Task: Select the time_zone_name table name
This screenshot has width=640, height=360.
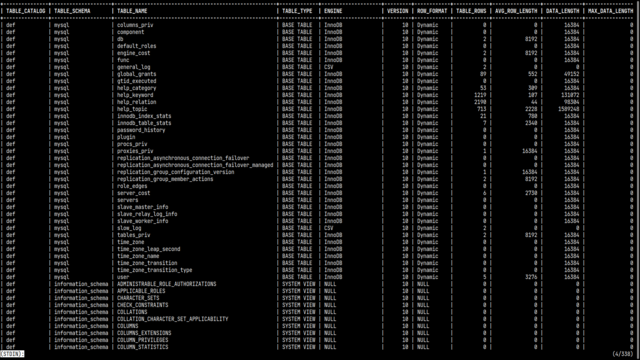Action: (138, 256)
